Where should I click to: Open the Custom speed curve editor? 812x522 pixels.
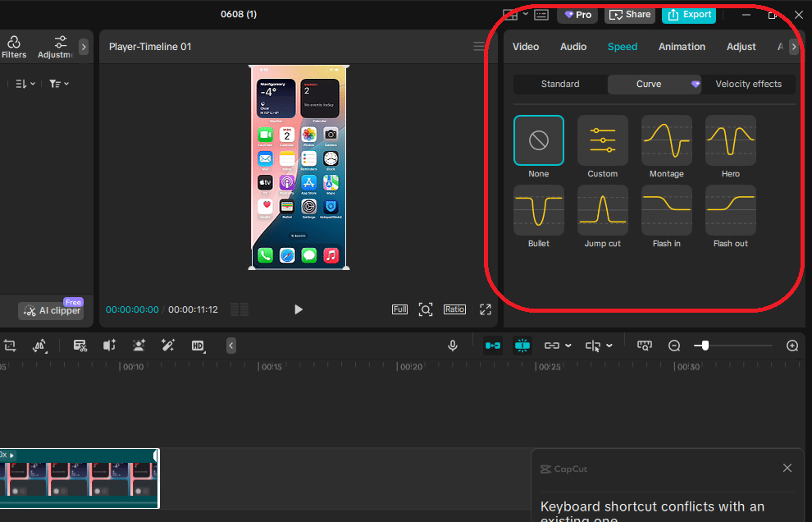[x=602, y=140]
